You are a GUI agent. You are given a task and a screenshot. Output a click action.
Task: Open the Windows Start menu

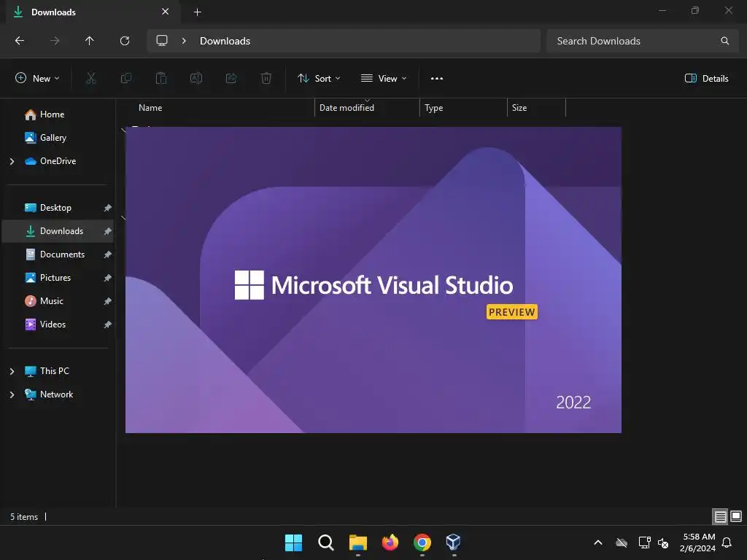pos(293,542)
